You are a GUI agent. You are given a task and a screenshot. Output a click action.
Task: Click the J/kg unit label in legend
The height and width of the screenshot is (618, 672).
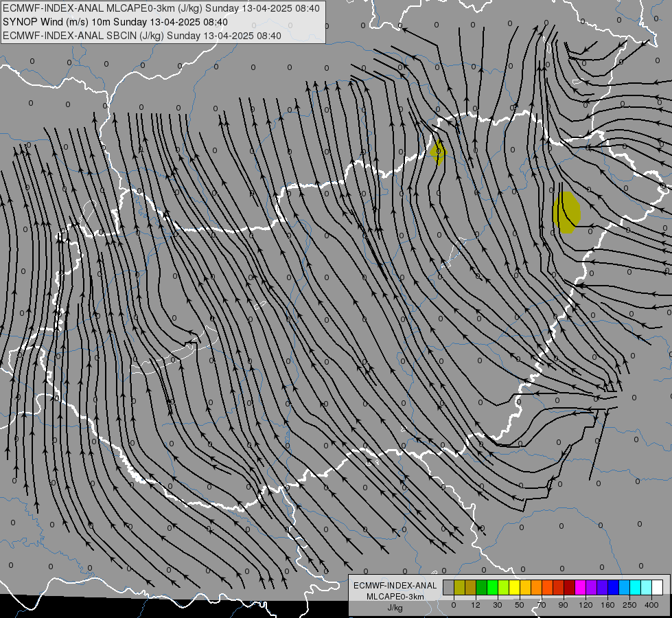tap(395, 608)
